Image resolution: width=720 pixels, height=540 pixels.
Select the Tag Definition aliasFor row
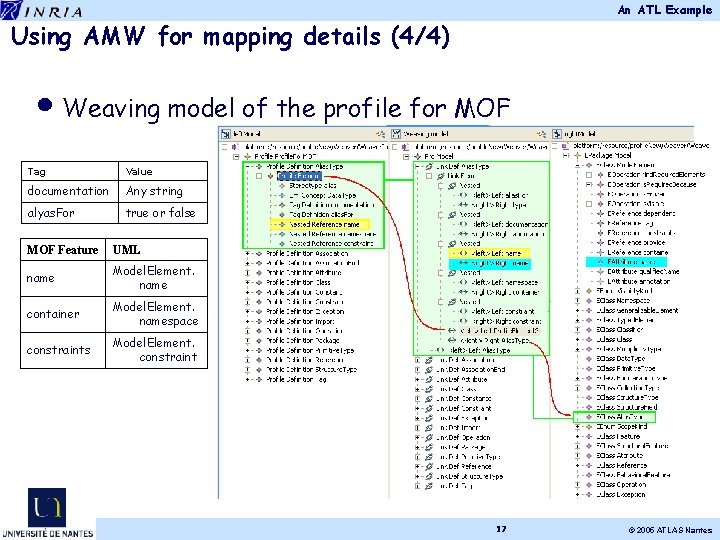[321, 214]
